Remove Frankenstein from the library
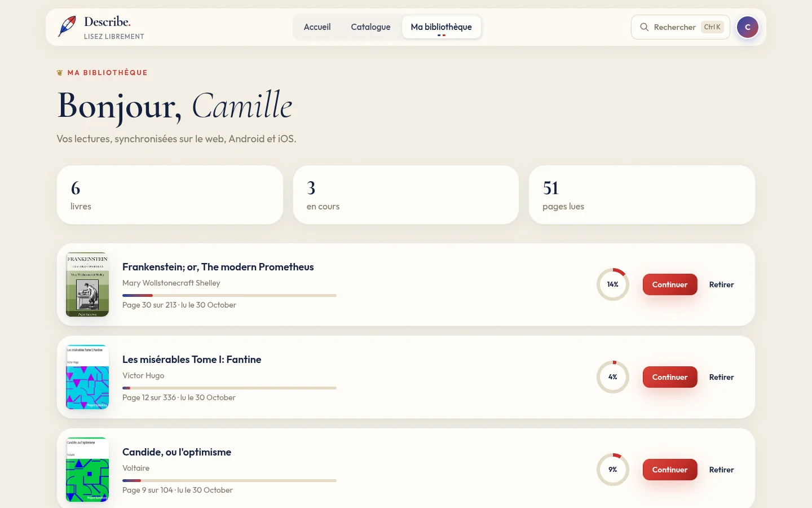Image resolution: width=812 pixels, height=508 pixels. (722, 284)
